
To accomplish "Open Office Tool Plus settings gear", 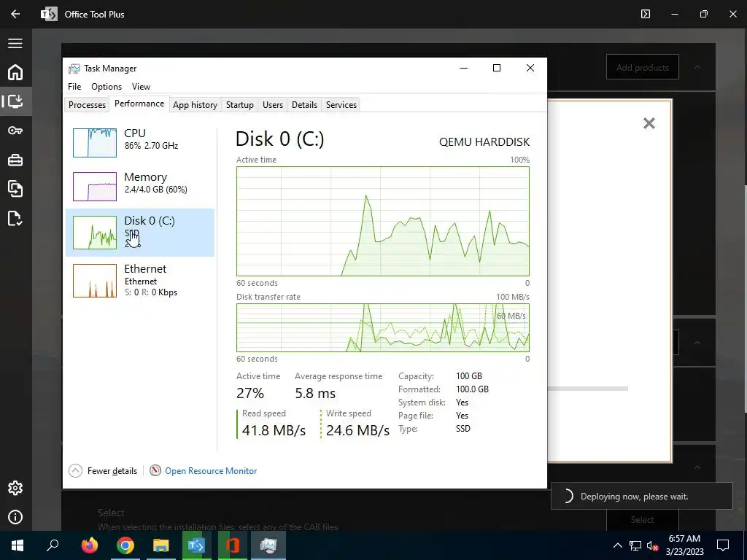I will pyautogui.click(x=15, y=488).
